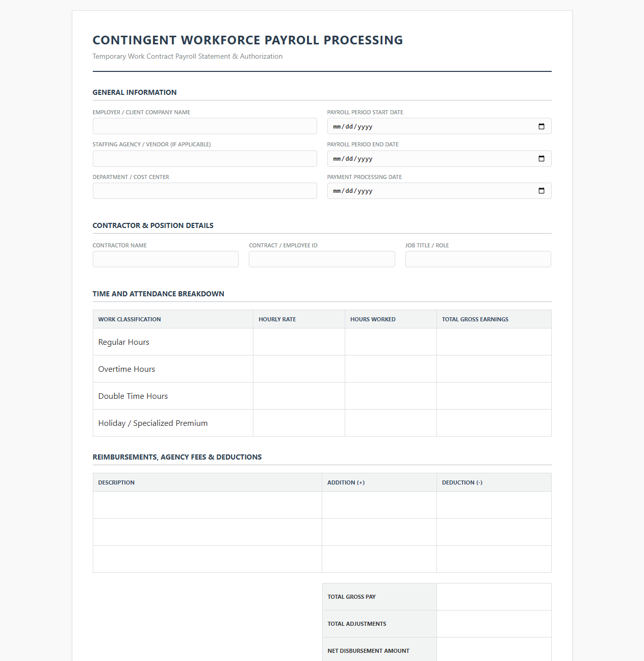Click the Payroll Period End Date field
The image size is (644, 661).
pyautogui.click(x=440, y=159)
